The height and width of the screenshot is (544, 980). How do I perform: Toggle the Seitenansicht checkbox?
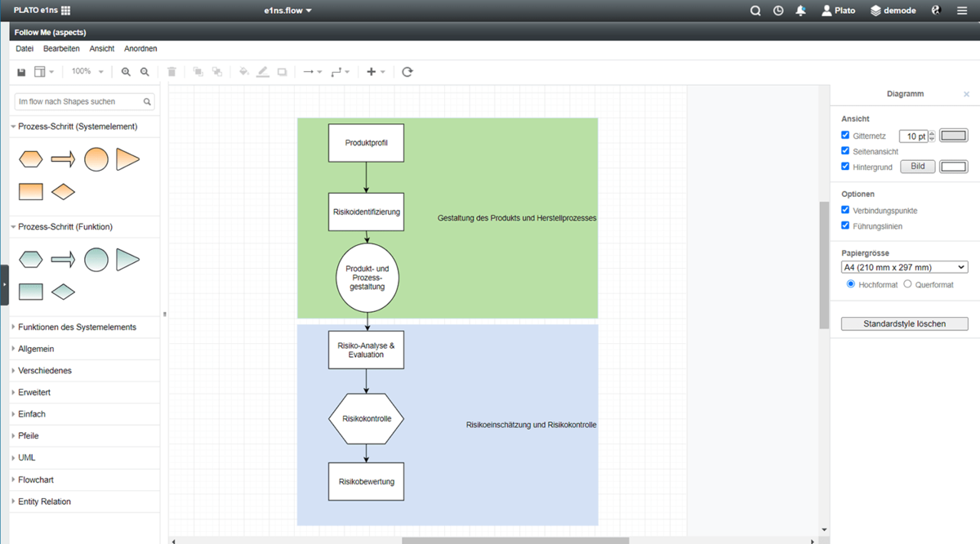coord(845,151)
